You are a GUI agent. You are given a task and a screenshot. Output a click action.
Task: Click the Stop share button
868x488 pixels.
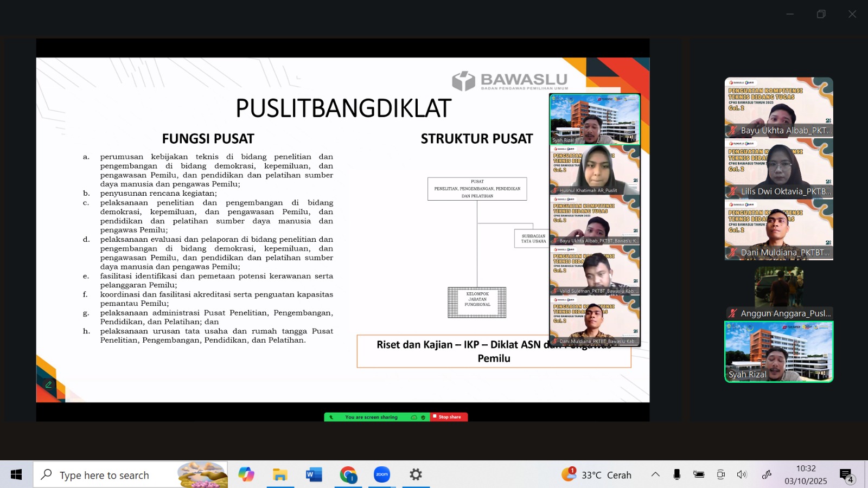click(x=449, y=417)
